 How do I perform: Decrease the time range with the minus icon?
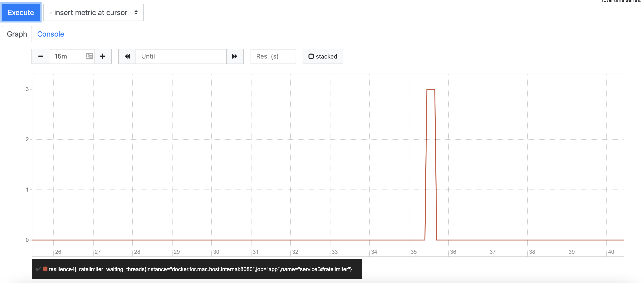(40, 56)
